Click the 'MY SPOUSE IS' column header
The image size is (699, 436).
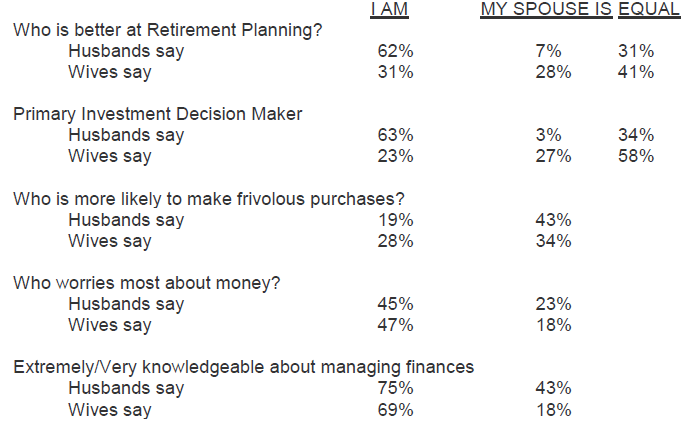point(545,10)
